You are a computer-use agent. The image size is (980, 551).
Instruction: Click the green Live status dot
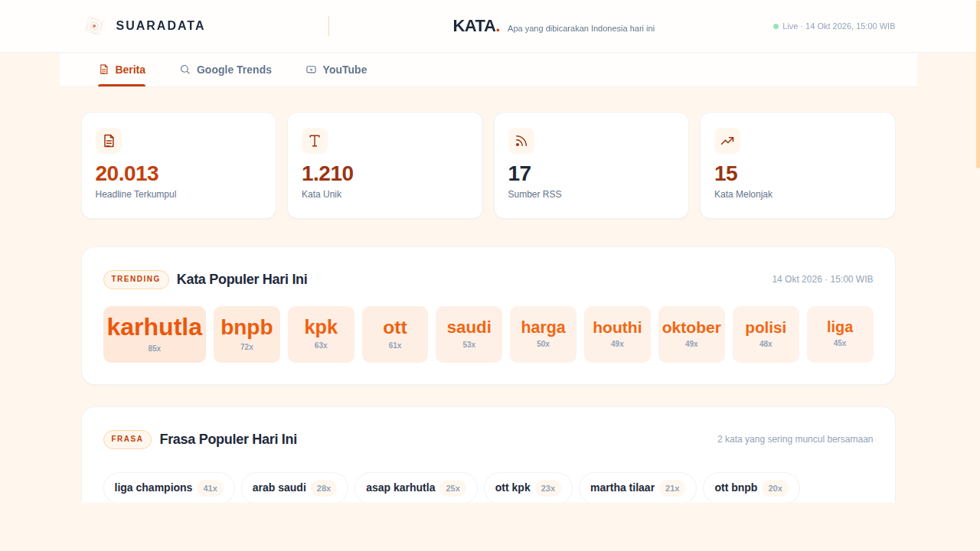(x=776, y=26)
